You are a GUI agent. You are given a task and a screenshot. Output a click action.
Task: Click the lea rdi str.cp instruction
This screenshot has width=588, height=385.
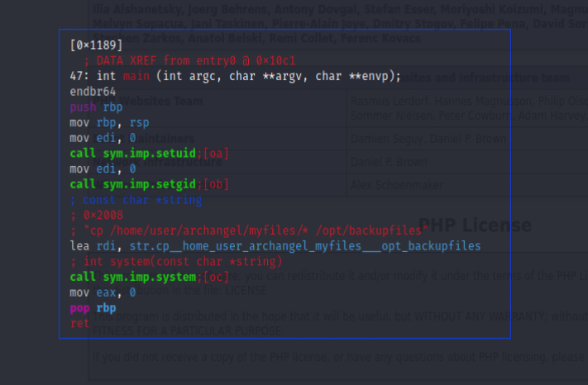click(x=275, y=245)
